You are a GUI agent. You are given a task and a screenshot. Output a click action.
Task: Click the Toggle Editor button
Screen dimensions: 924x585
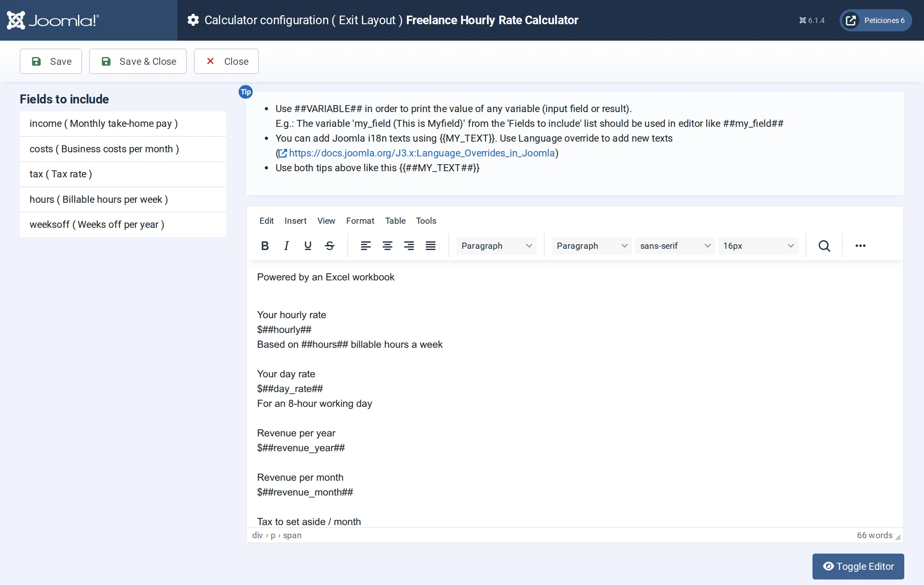click(x=858, y=567)
